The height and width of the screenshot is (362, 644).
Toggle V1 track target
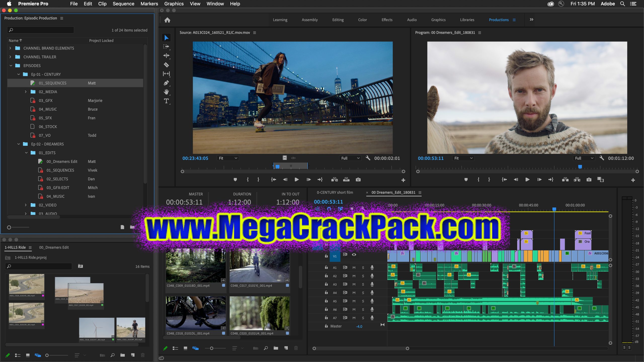pos(335,256)
